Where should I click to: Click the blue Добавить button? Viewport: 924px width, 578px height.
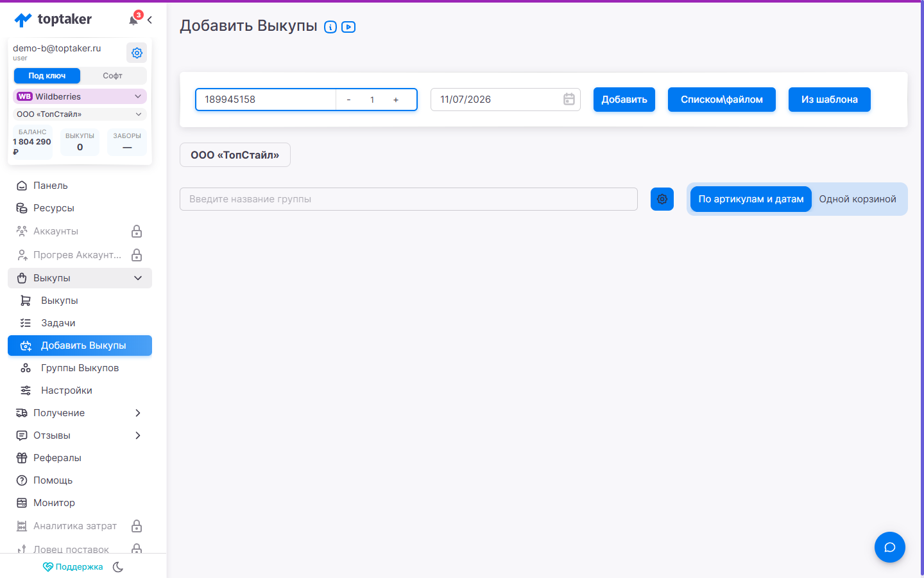(624, 100)
